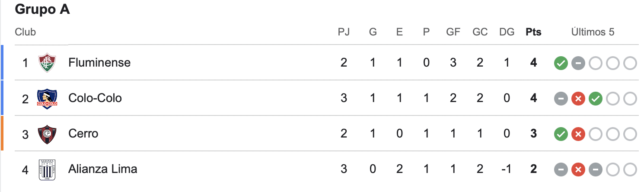Select the Cerro team name
The height and width of the screenshot is (192, 644).
pyautogui.click(x=83, y=134)
